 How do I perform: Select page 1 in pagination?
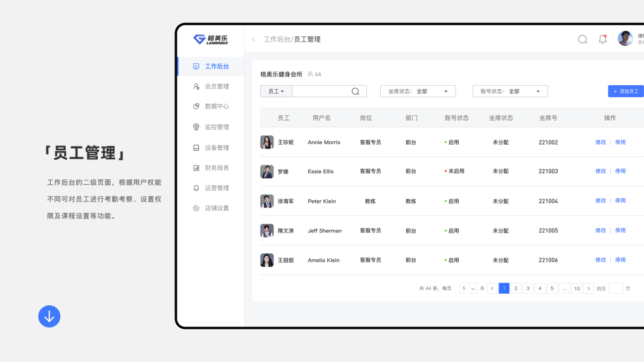pos(504,288)
